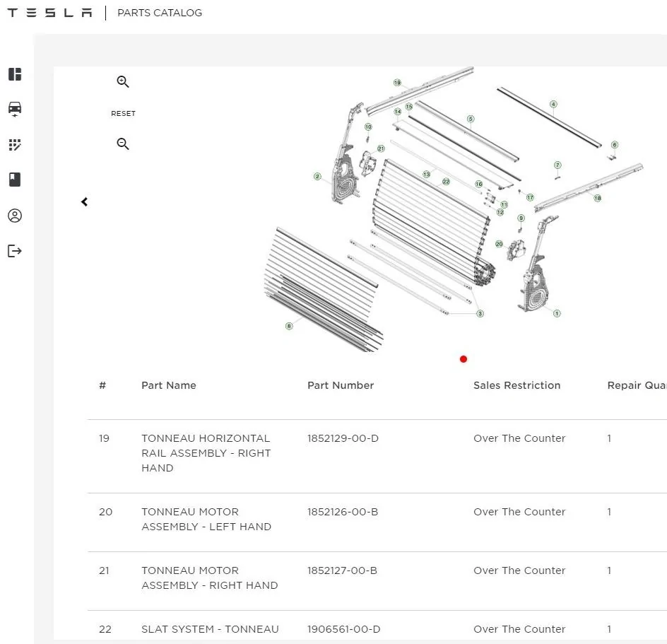Image resolution: width=667 pixels, height=644 pixels.
Task: Click the red dot below the diagram
Action: tap(464, 359)
